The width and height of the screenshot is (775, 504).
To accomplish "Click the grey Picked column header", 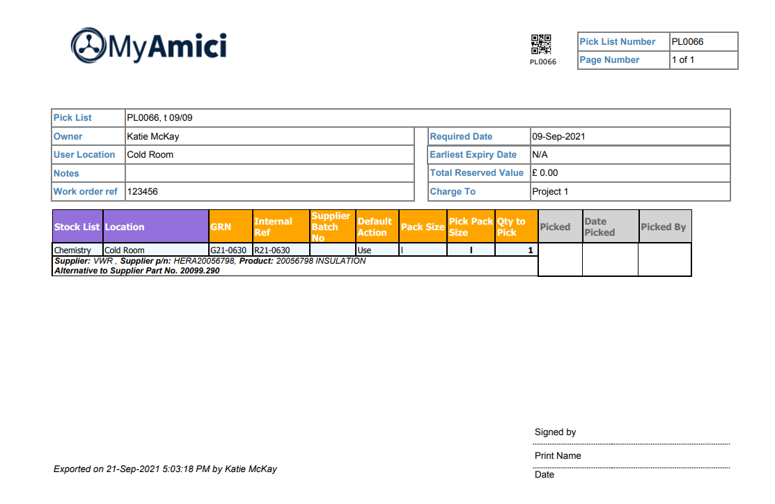I will (x=560, y=227).
